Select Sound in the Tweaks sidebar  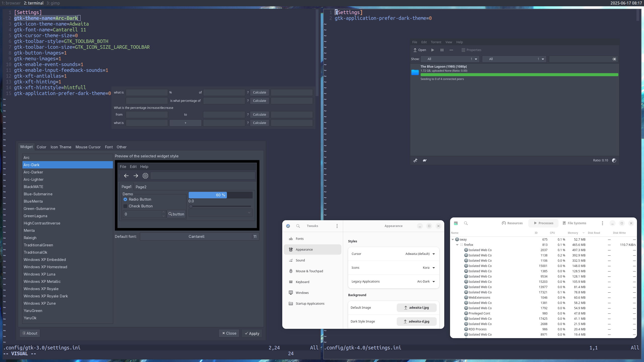(312, 260)
